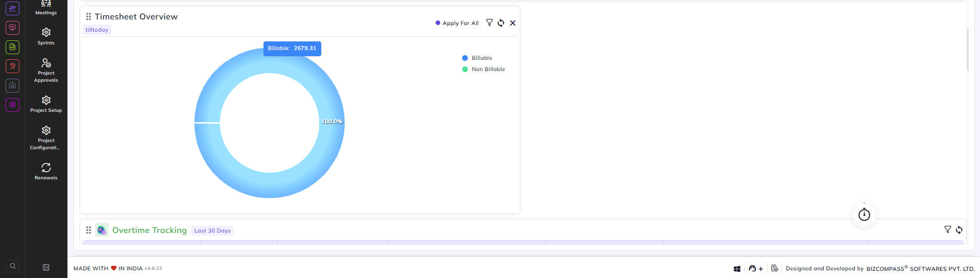Refresh the Overtime Tracking widget

pyautogui.click(x=959, y=230)
